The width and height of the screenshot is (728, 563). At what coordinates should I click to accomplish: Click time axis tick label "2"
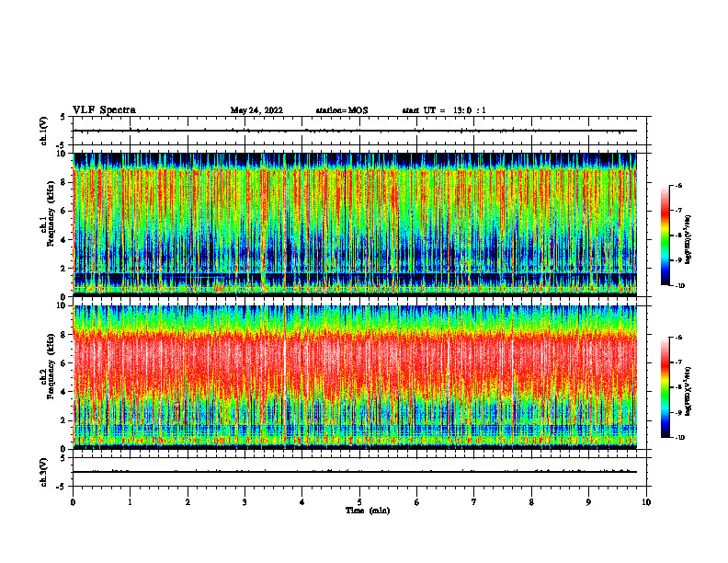click(x=188, y=502)
